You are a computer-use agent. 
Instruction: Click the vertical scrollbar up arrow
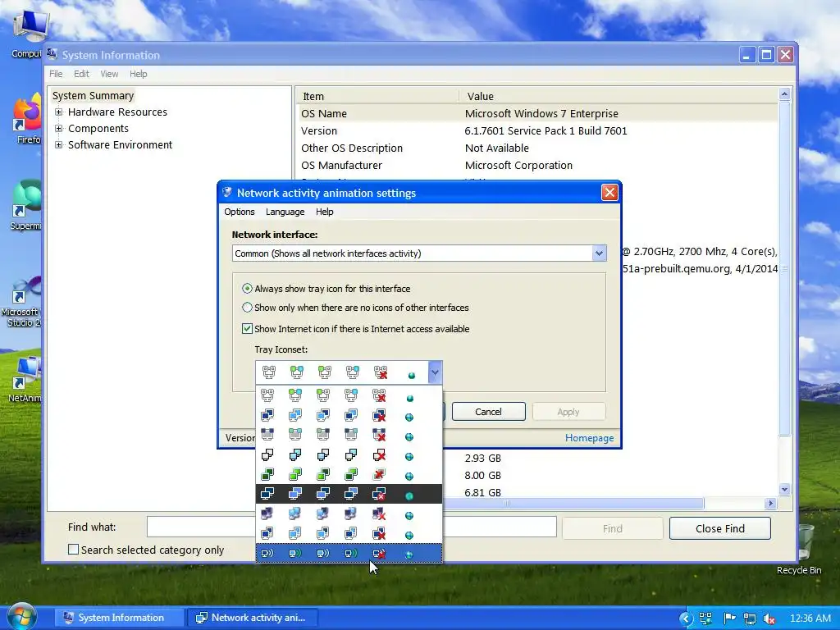(784, 94)
